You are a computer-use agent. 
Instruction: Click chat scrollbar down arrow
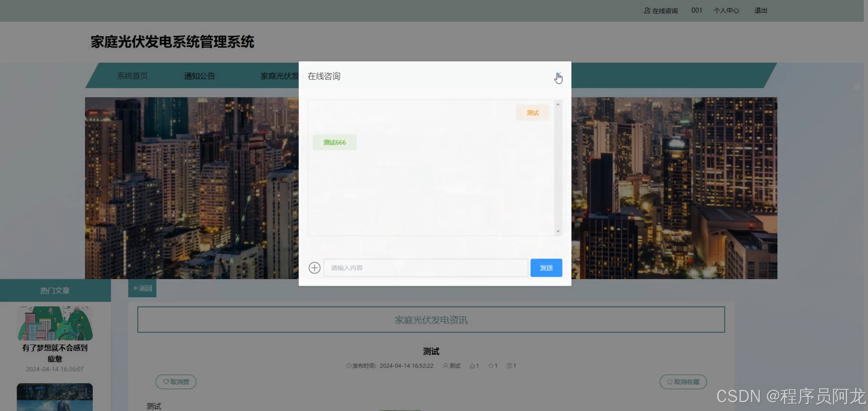click(558, 231)
